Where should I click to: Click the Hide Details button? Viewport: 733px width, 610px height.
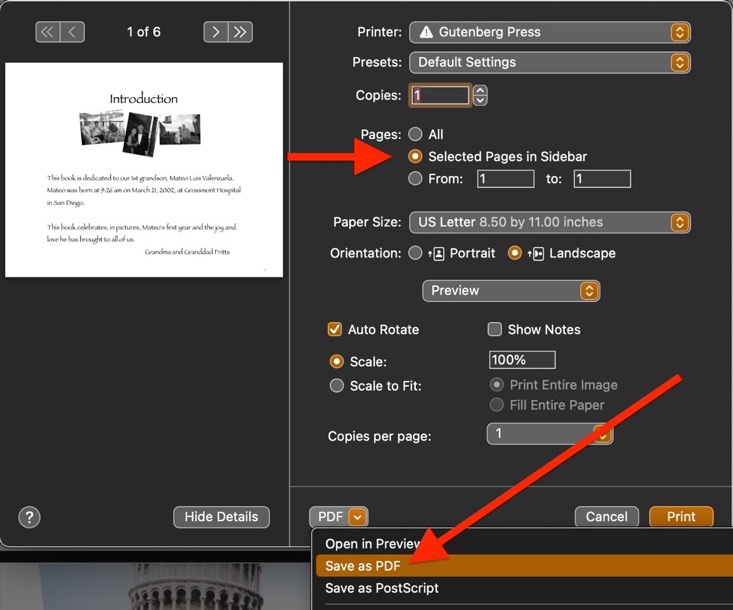[222, 517]
